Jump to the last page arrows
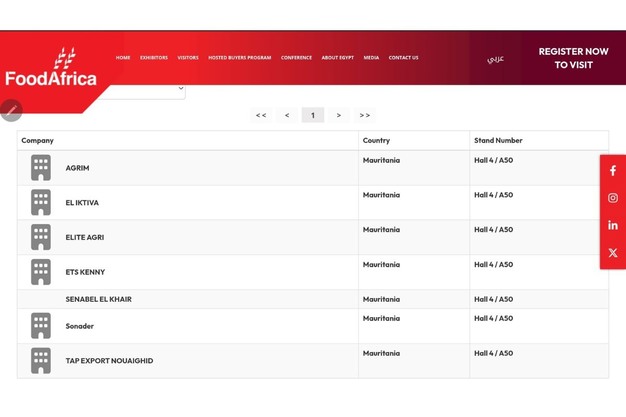Image resolution: width=626 pixels, height=417 pixels. (x=365, y=115)
